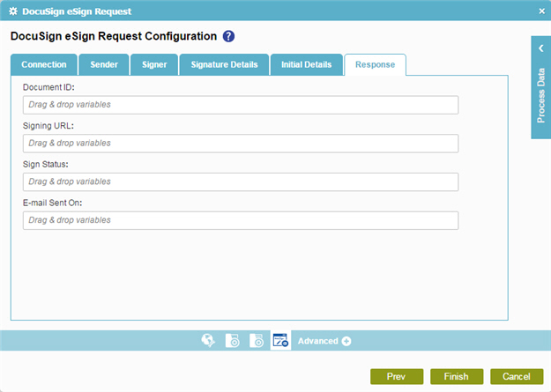Click the 'Signing URL:' label
Image resolution: width=551 pixels, height=392 pixels.
tap(48, 126)
